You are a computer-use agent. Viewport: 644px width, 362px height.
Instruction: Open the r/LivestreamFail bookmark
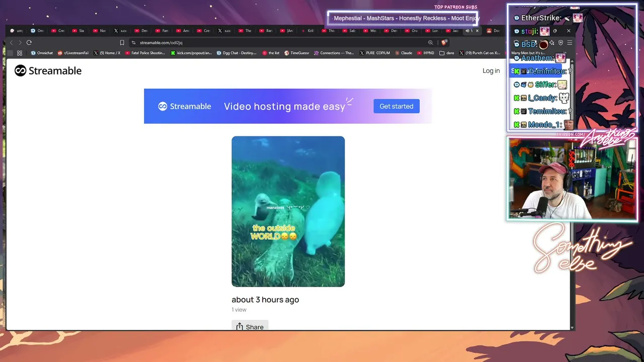pyautogui.click(x=73, y=53)
